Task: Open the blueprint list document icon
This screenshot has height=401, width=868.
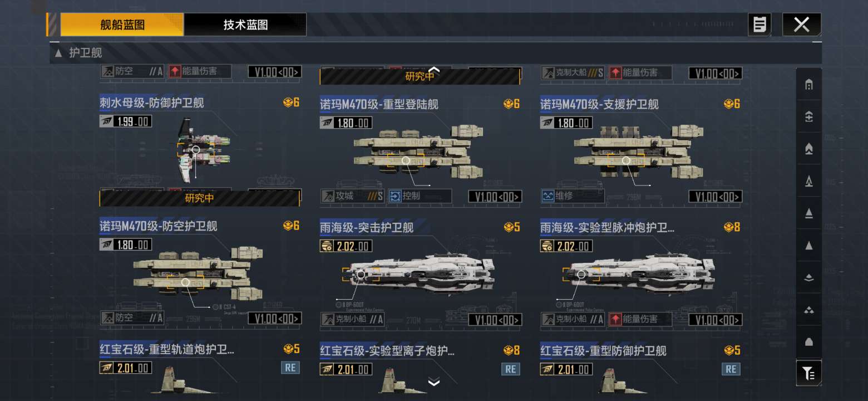Action: pos(759,25)
